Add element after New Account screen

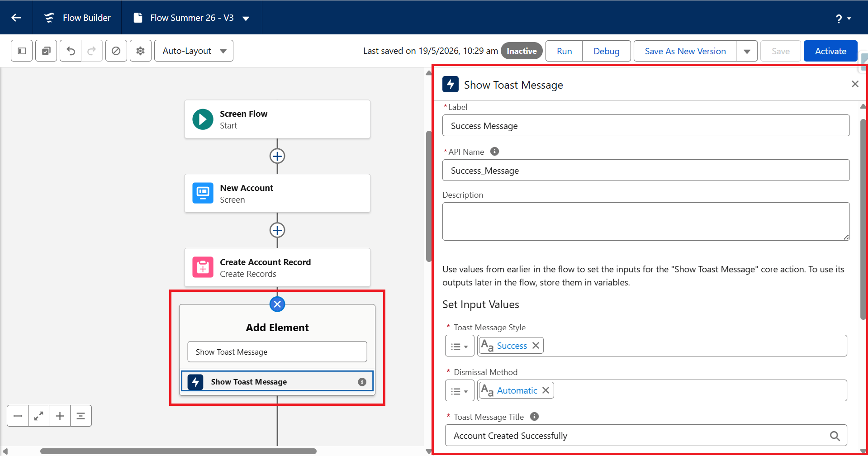277,230
